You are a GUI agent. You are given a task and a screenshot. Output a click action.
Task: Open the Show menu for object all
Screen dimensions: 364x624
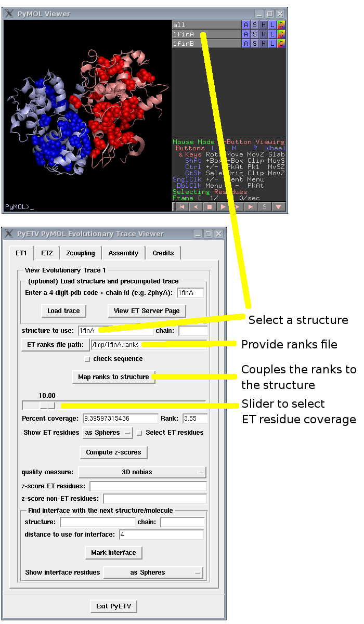coord(255,25)
